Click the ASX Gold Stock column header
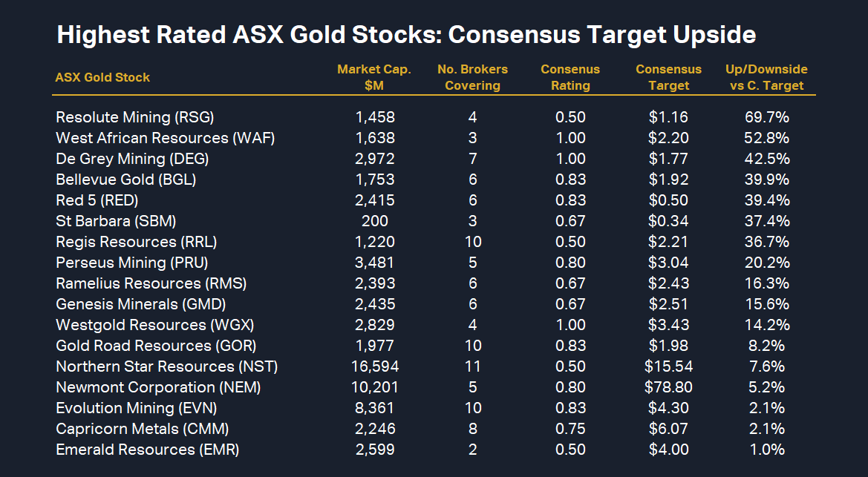Screen dimensions: 868x477 click(102, 77)
